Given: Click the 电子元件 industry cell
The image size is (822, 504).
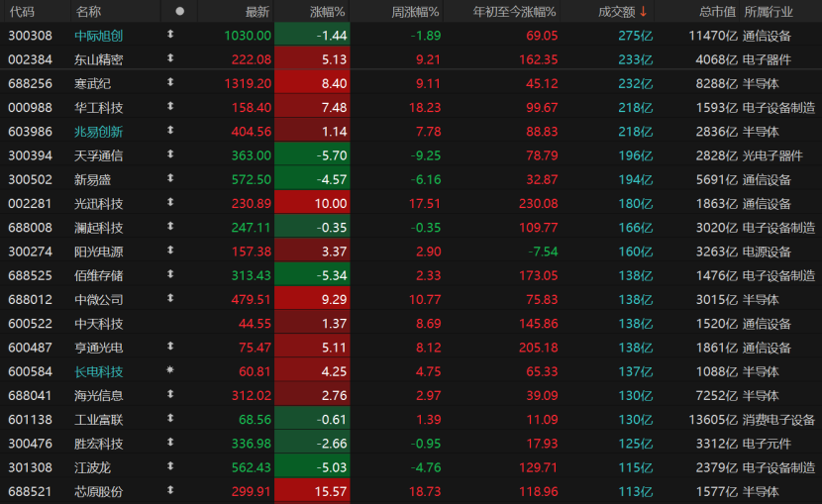Looking at the screenshot, I should (x=767, y=444).
